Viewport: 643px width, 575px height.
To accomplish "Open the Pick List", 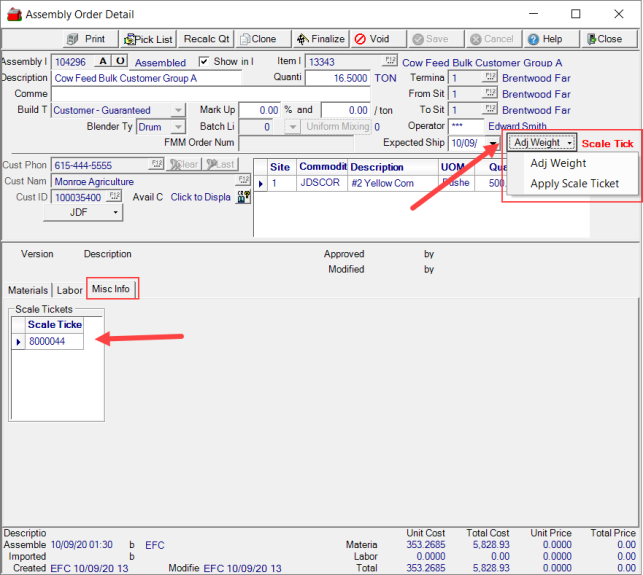I will [148, 39].
